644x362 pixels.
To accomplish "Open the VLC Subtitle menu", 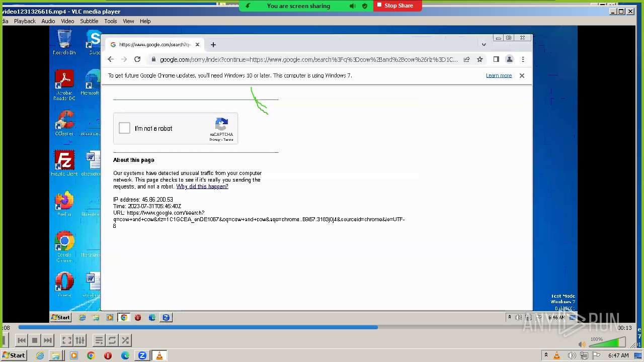I will [x=89, y=21].
